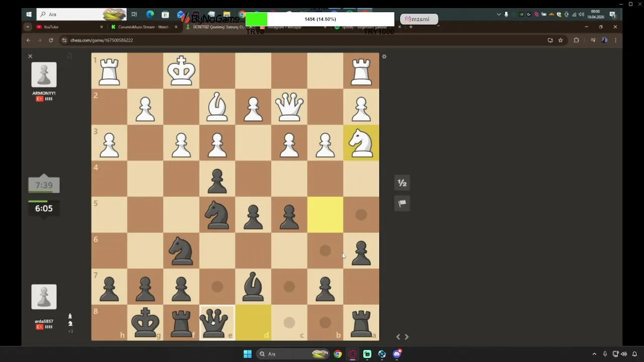Expand the tab search dropdown arrow
644x362 pixels.
(28, 27)
